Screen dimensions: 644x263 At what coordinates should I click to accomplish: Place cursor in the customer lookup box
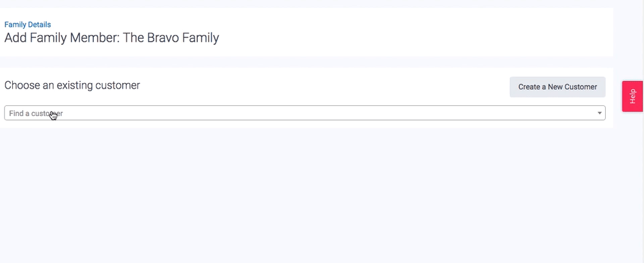(305, 113)
